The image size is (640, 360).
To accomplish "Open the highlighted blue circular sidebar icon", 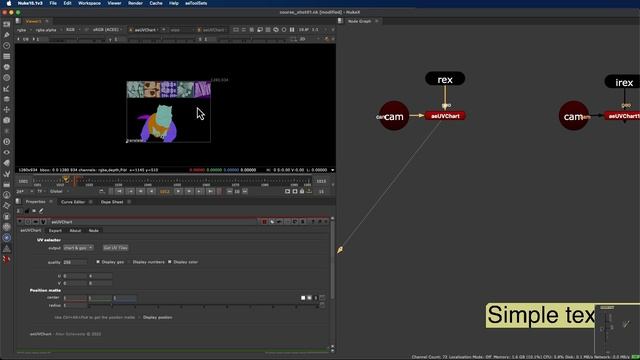I will (x=7, y=238).
